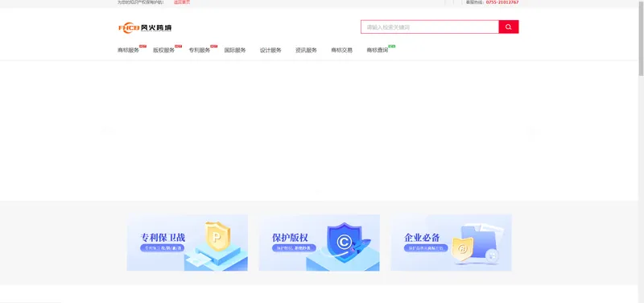Go to 商标交易 page
Viewport: 644px width, 303px height.
click(341, 50)
